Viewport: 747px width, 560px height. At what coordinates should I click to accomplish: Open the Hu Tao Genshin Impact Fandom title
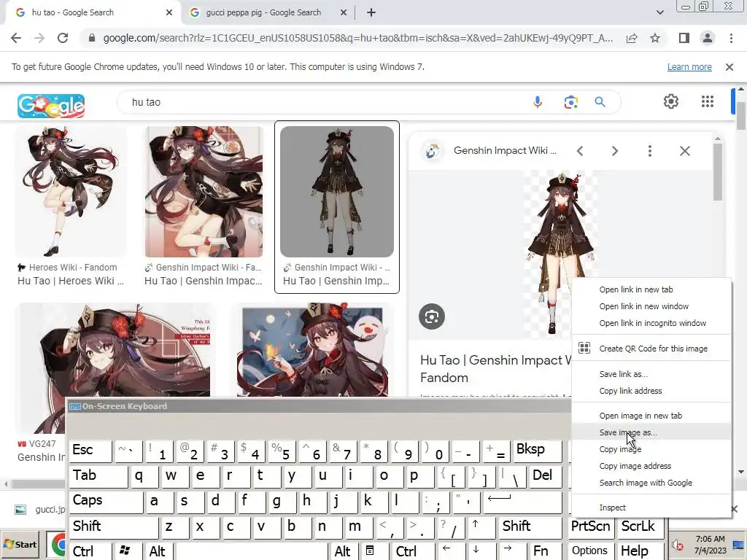(495, 368)
